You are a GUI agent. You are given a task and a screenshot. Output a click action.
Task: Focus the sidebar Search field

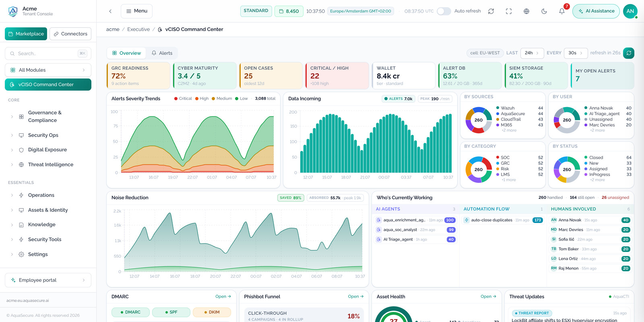point(48,54)
